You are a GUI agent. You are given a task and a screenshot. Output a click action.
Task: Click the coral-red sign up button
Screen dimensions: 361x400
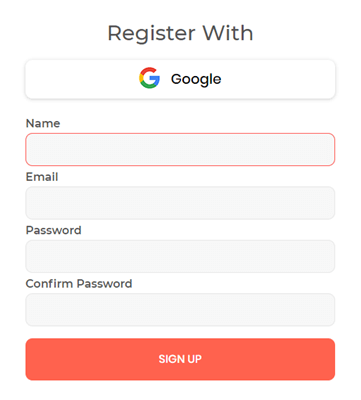[180, 359]
